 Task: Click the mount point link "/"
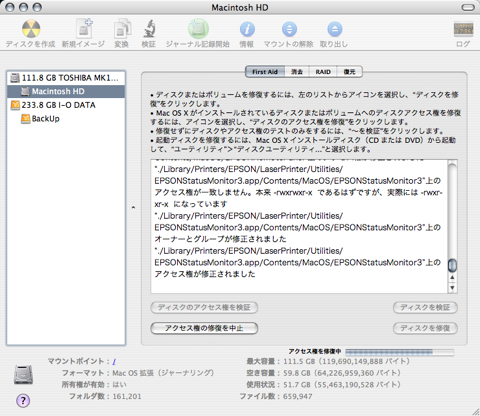coord(114,361)
